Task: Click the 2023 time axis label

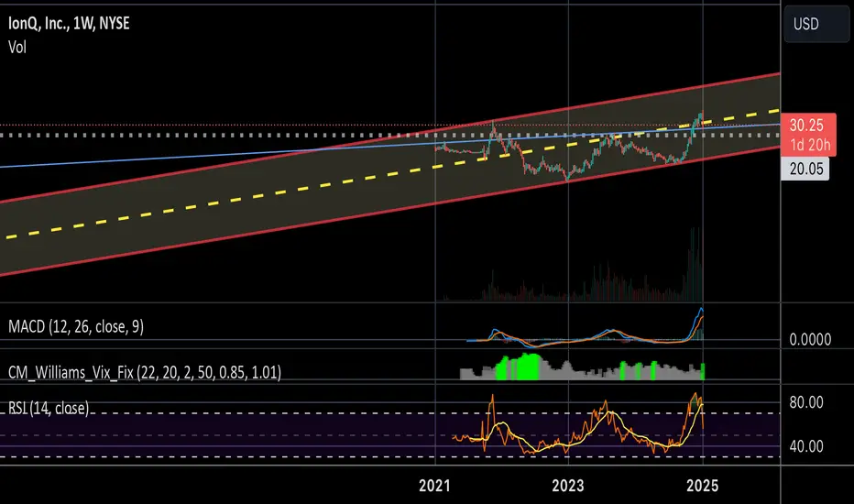Action: click(x=567, y=486)
